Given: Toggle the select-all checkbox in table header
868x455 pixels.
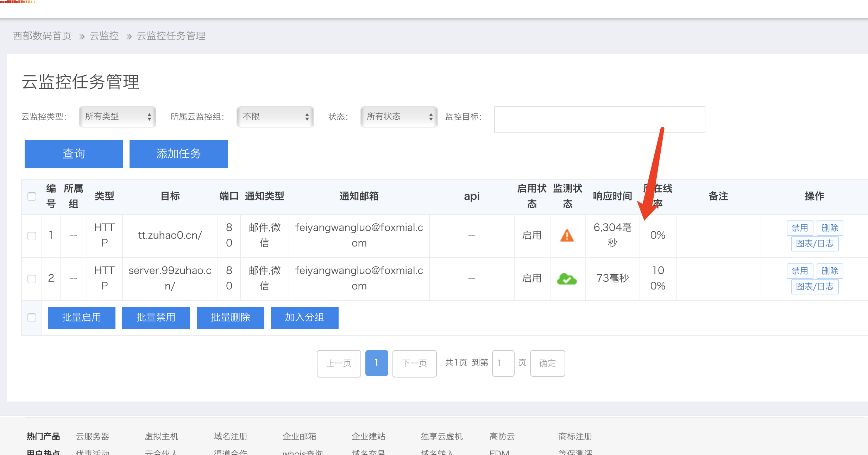Looking at the screenshot, I should pos(32,196).
